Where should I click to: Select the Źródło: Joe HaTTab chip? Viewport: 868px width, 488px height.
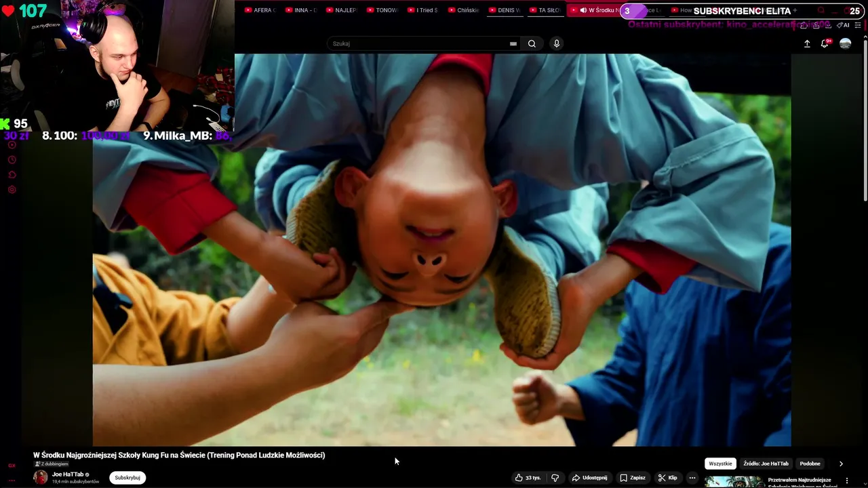[766, 464]
